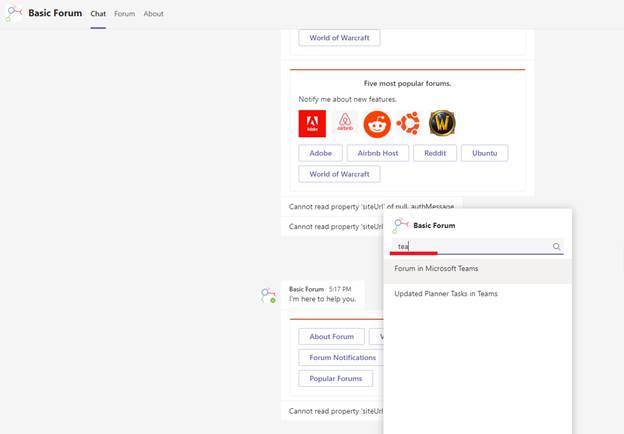The width and height of the screenshot is (624, 434).
Task: Click the Forum Notifications button
Action: click(x=342, y=358)
